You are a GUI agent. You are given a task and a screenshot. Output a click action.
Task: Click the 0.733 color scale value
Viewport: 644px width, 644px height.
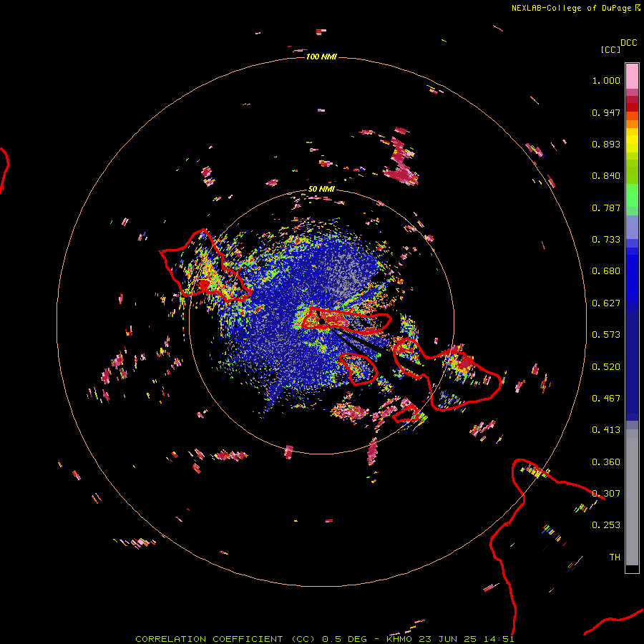pyautogui.click(x=606, y=240)
